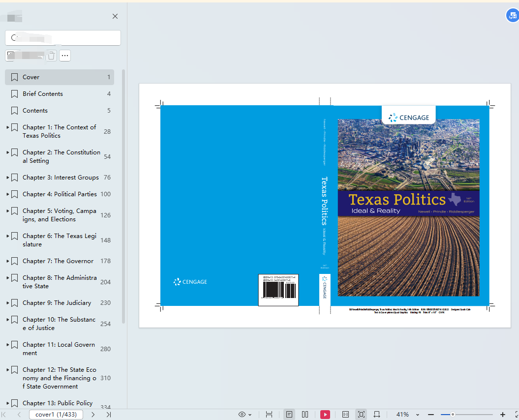
Task: Click the zoom slider handle
Action: pyautogui.click(x=453, y=415)
